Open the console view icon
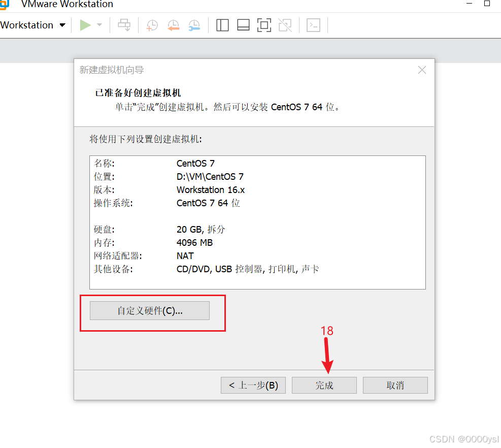The image size is (501, 448). (x=314, y=25)
